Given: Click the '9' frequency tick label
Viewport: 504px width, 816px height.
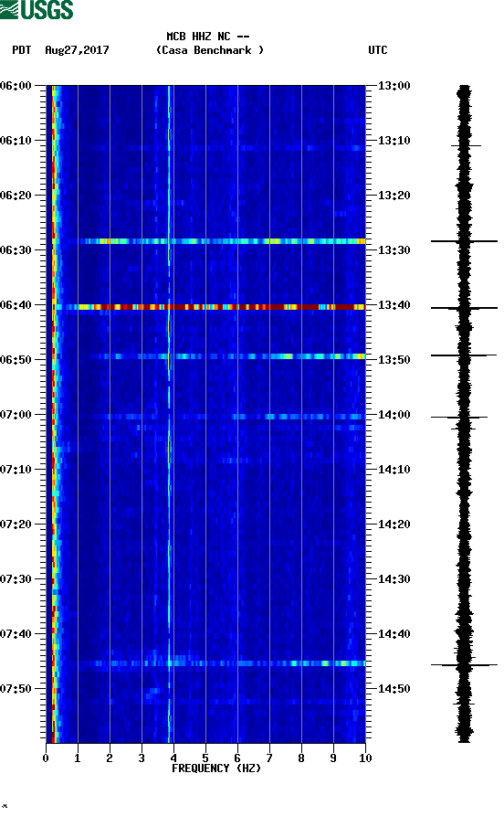Looking at the screenshot, I should click(x=333, y=758).
